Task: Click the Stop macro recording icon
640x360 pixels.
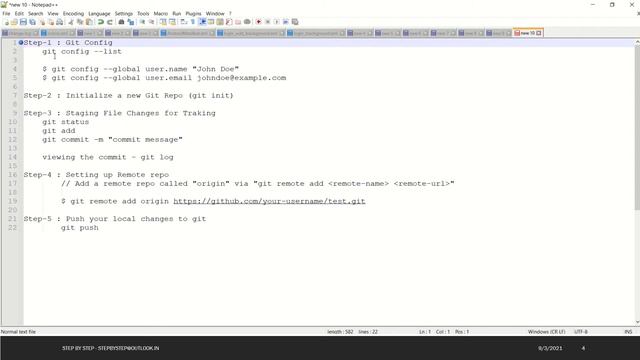Action: click(268, 22)
